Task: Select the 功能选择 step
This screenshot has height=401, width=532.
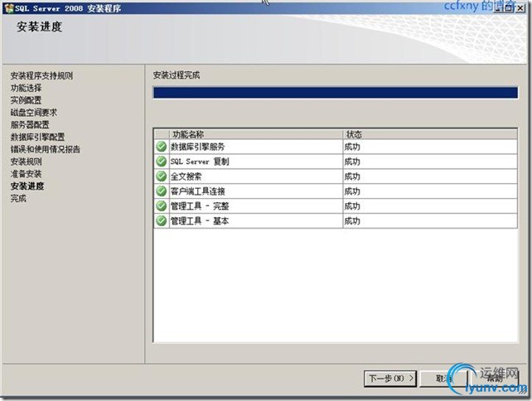Action: pos(27,88)
